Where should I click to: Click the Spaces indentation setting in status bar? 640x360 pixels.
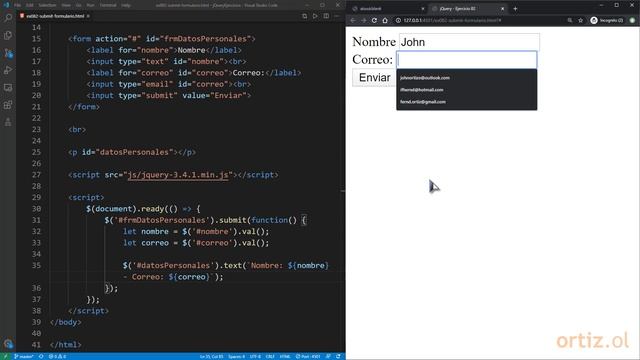click(x=237, y=356)
